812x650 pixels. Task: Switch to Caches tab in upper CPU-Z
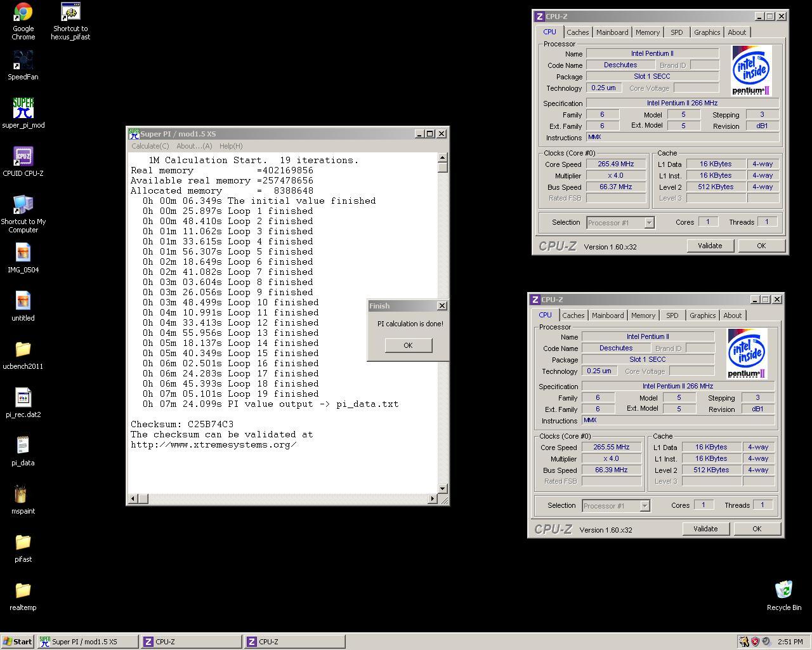click(x=578, y=32)
